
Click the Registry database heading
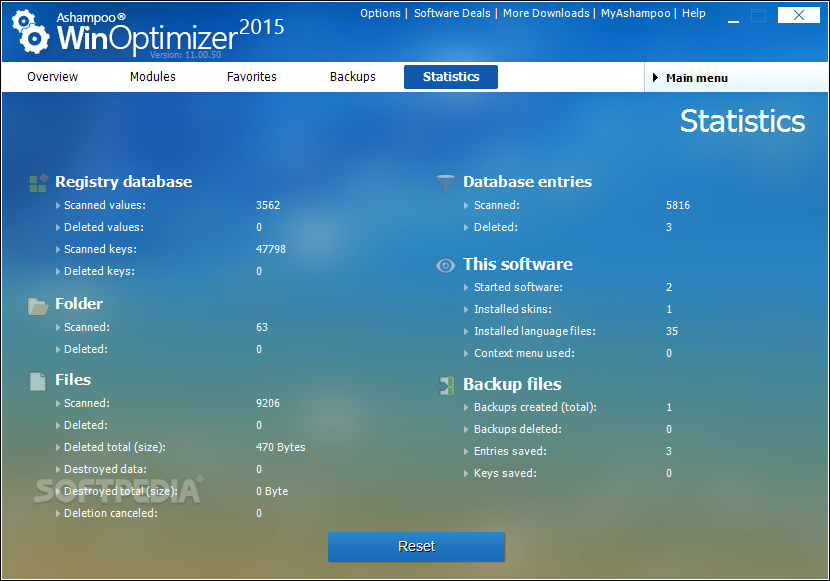[123, 181]
